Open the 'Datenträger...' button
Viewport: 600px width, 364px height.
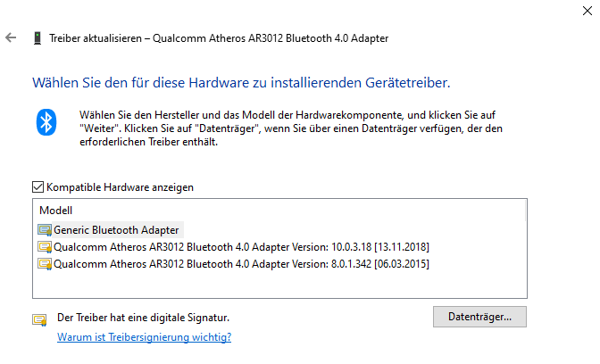[479, 317]
